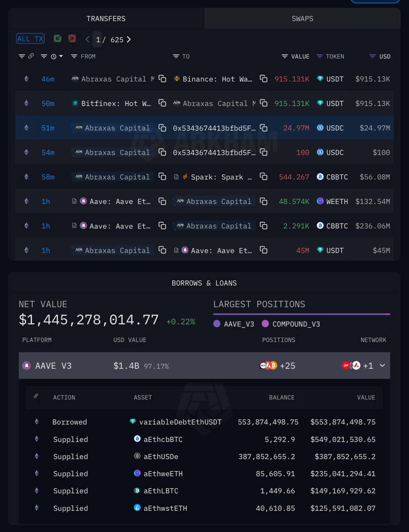Go to next transfers page arrow
Image resolution: width=409 pixels, height=532 pixels.
click(129, 39)
